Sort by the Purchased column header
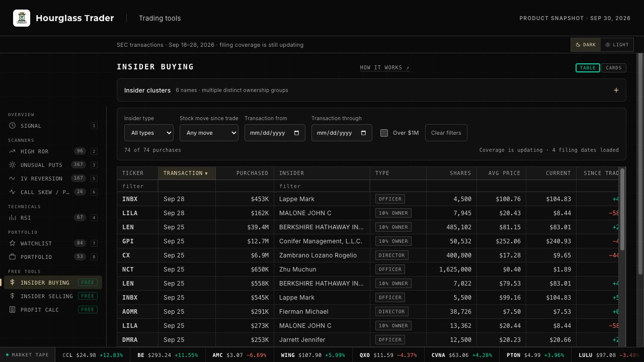The width and height of the screenshot is (644, 362). pos(245,173)
